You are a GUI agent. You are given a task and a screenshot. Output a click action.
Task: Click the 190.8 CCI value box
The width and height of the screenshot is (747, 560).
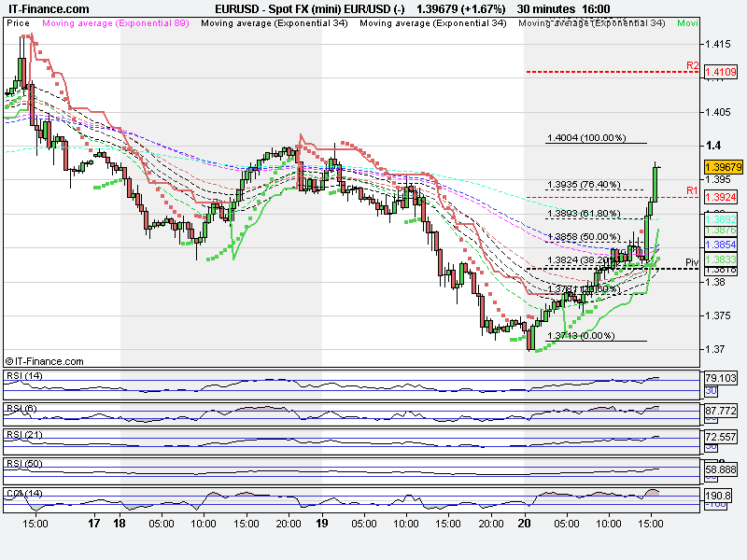click(717, 496)
